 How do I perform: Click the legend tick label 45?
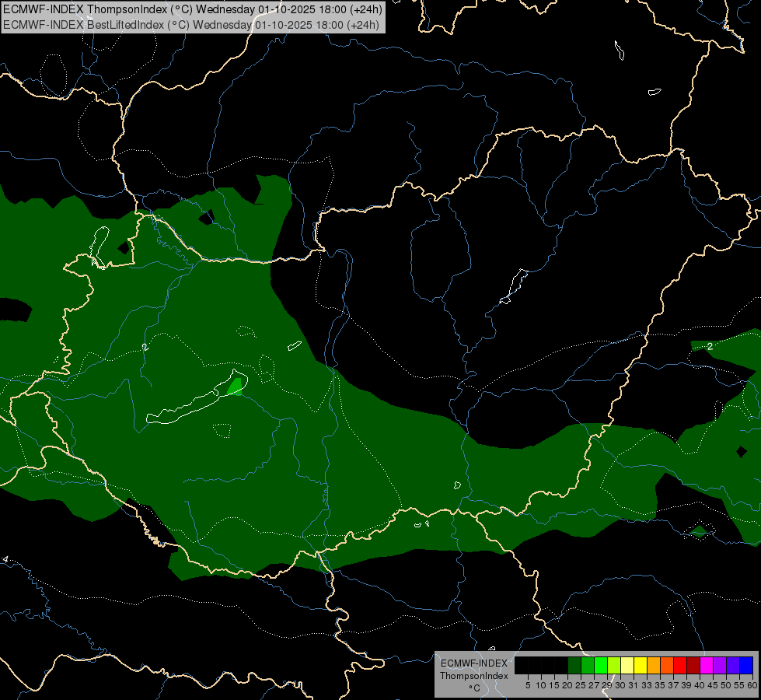click(x=713, y=685)
